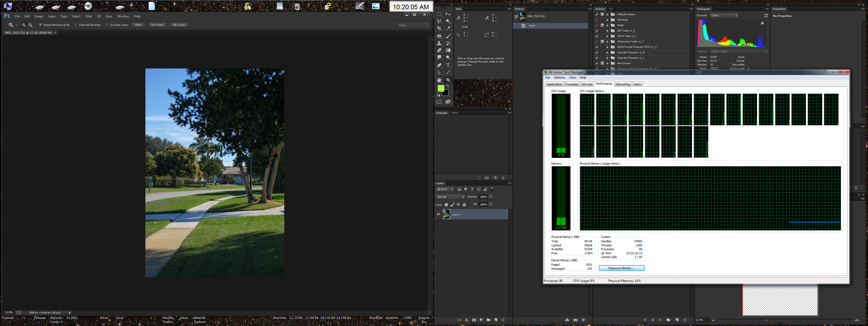Click the Zoom Out magnifier in options bar
The image size is (868, 326).
(x=30, y=25)
